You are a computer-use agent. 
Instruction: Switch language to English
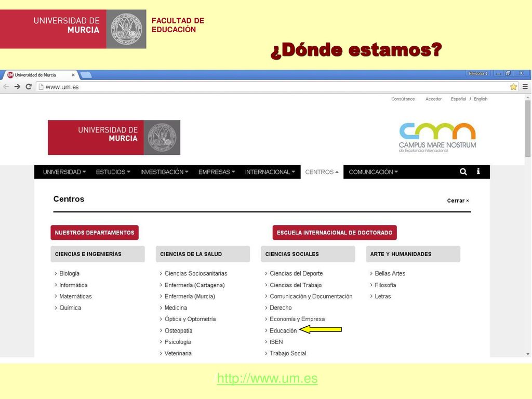coord(481,99)
